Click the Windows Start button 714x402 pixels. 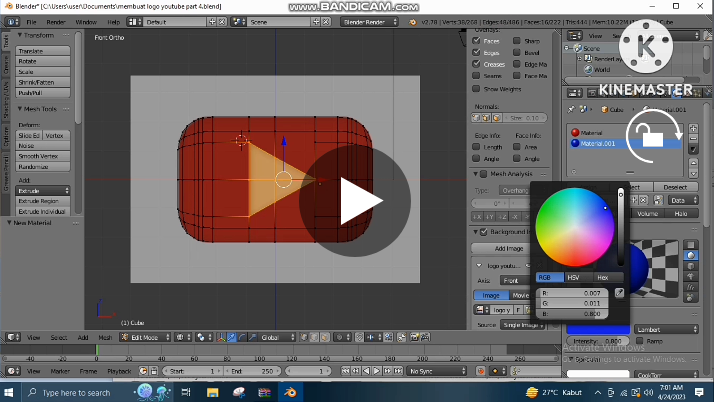9,392
